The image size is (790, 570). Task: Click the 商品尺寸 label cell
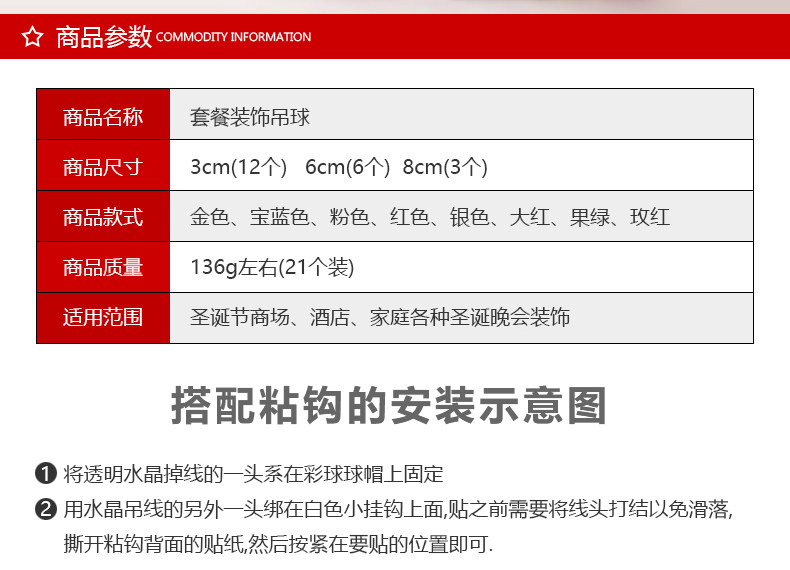pyautogui.click(x=103, y=165)
